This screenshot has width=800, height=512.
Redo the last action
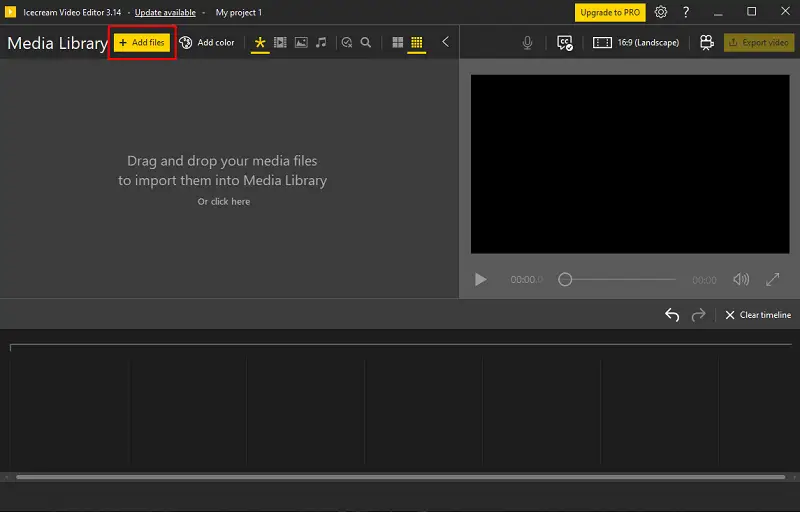698,315
